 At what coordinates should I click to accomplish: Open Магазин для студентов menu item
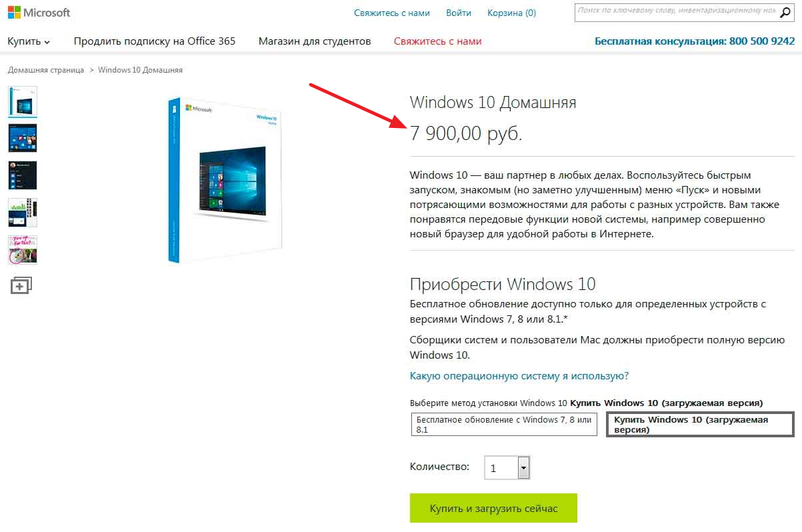click(315, 41)
